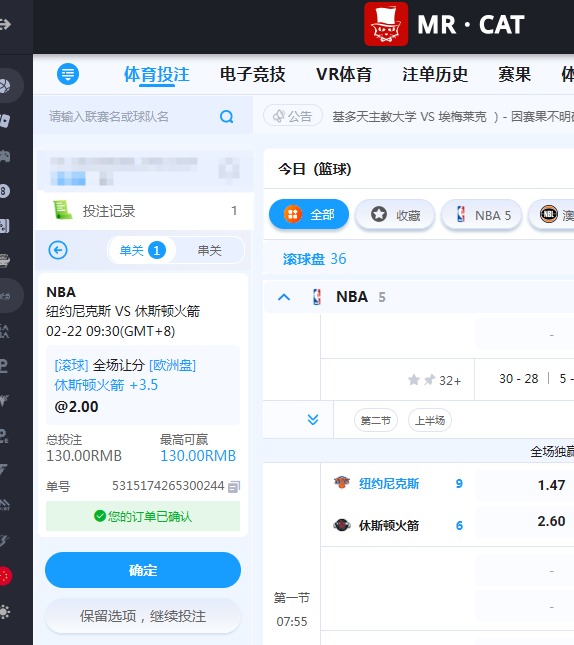The width and height of the screenshot is (574, 645).
Task: Click the 30 - 28 score text
Action: [518, 378]
